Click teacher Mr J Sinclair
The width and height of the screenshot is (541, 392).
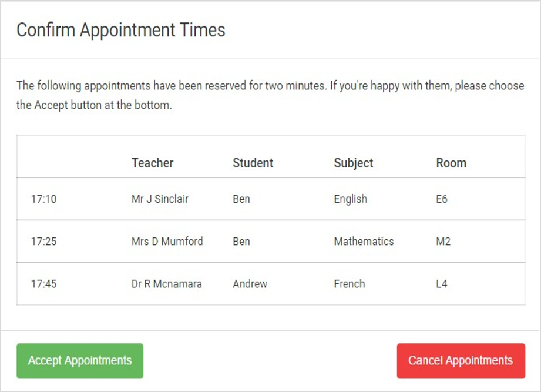click(160, 199)
